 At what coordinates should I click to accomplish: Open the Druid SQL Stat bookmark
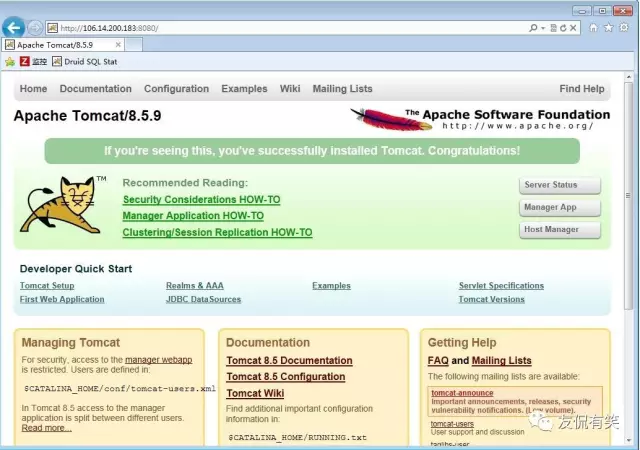(x=85, y=62)
